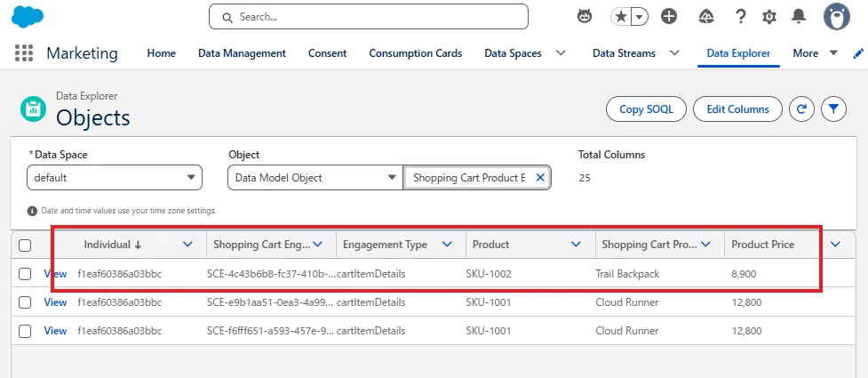Click the Copy SOQL button

coord(646,109)
